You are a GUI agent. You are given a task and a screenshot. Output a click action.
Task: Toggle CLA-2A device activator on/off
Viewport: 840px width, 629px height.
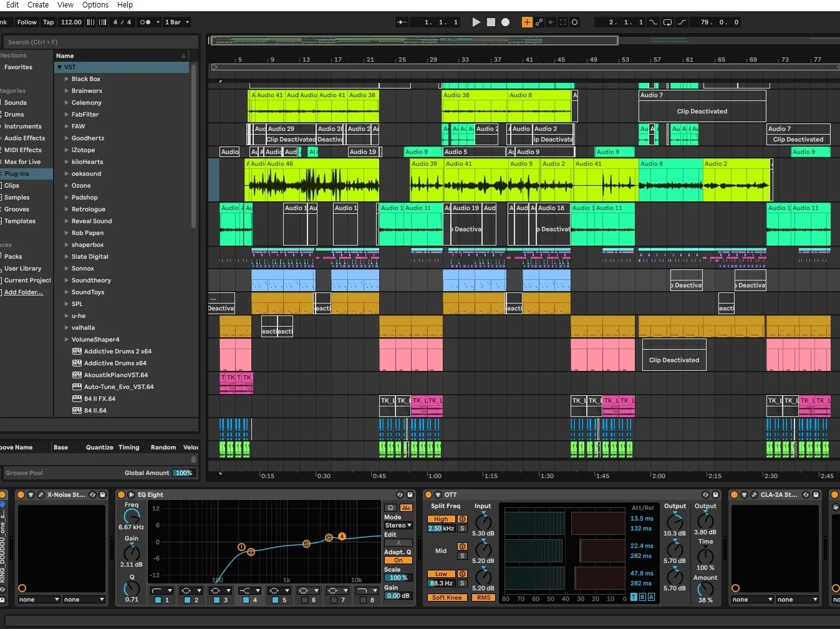pyautogui.click(x=734, y=494)
